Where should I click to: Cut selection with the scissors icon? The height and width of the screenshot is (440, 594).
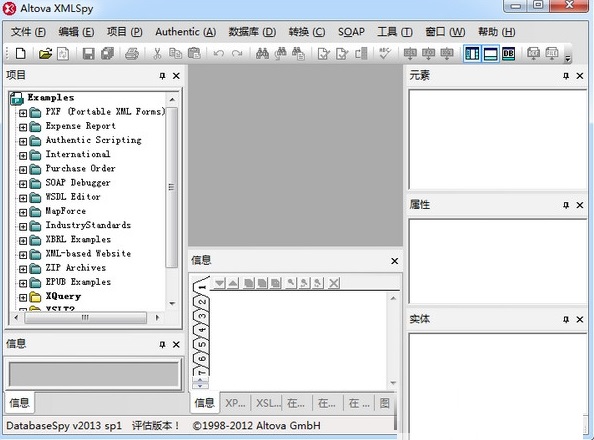[157, 53]
